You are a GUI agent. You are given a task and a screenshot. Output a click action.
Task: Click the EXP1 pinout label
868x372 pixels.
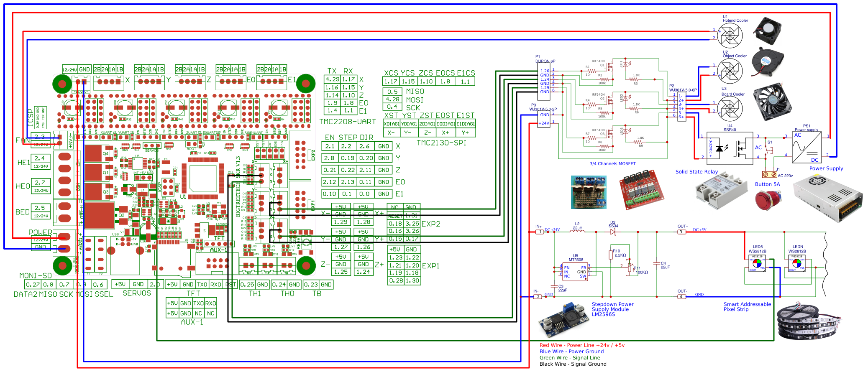point(431,266)
